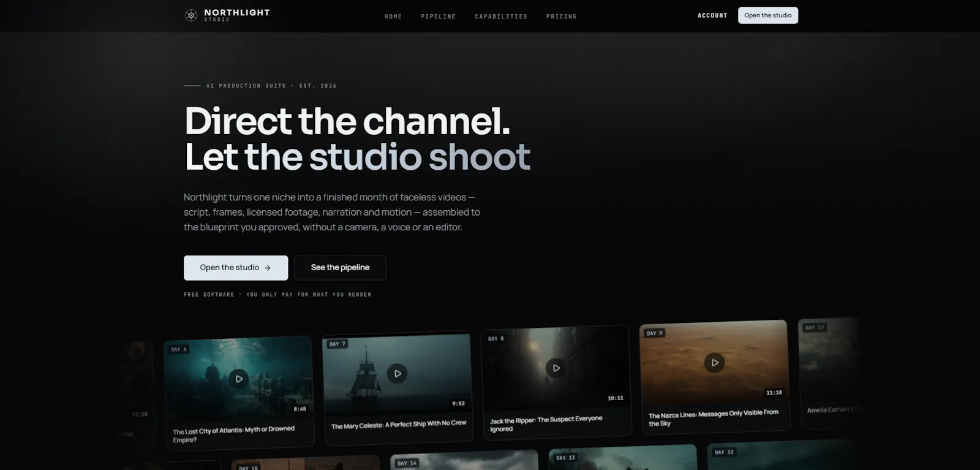This screenshot has height=470, width=980.
Task: Click the Day 6 badge
Action: pos(179,349)
